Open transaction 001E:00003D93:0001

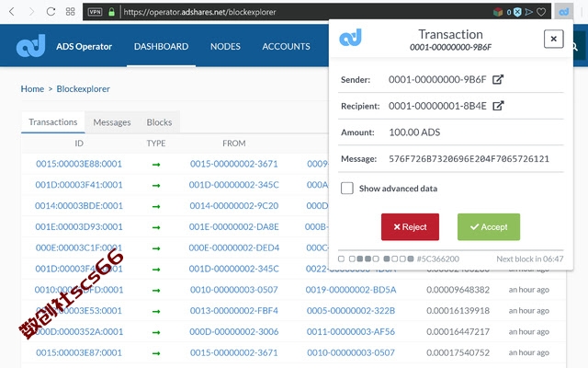[x=79, y=227]
